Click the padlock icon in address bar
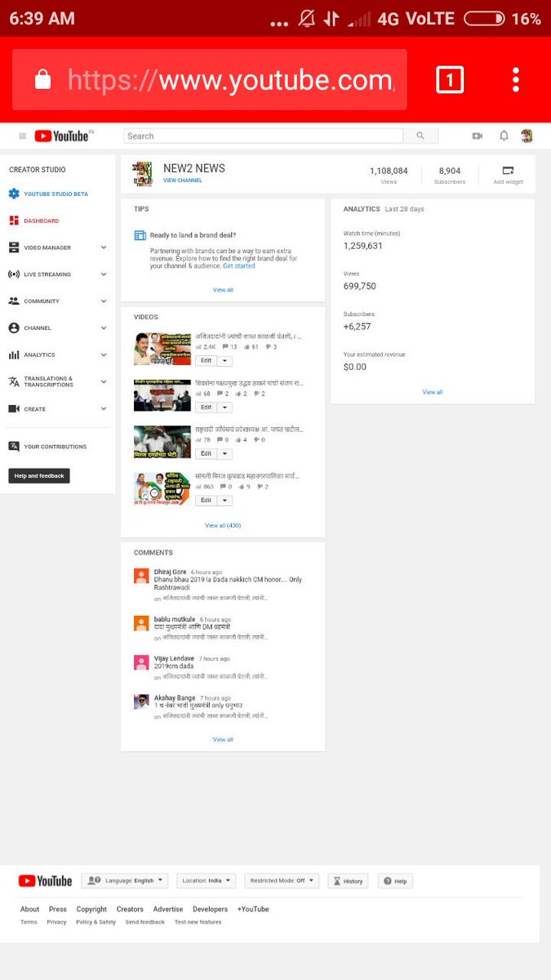The image size is (551, 980). (42, 80)
